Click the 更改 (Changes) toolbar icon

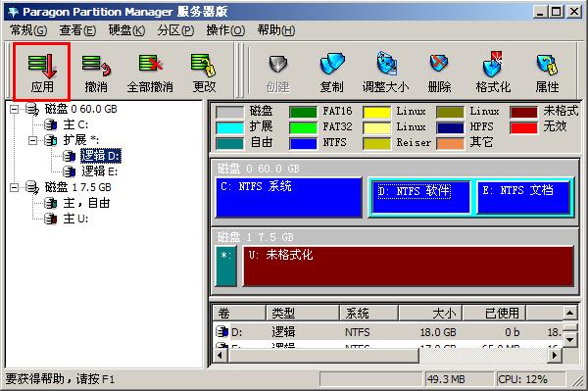click(204, 65)
